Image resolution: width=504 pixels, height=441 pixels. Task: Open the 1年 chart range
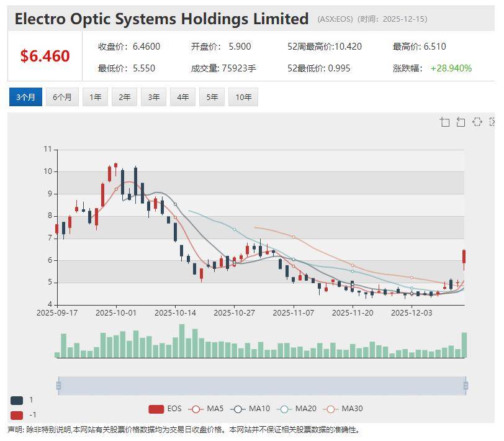click(x=95, y=97)
